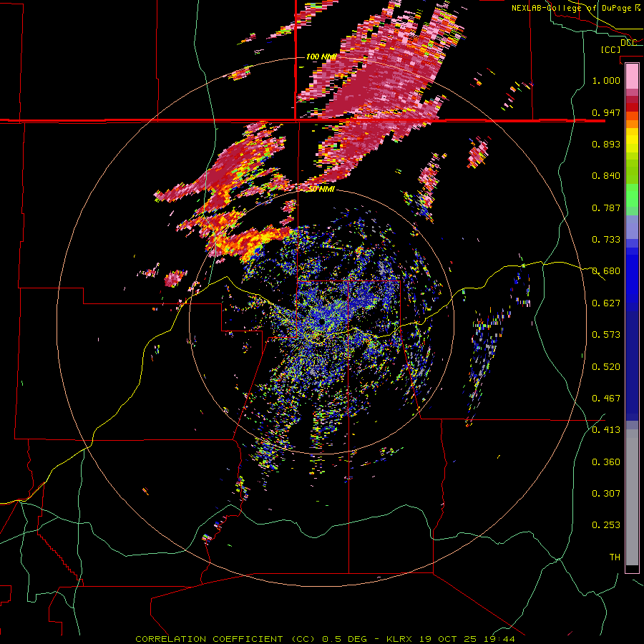The height and width of the screenshot is (644, 644).
Task: Click the 0.360 color scale label
Action: [606, 462]
